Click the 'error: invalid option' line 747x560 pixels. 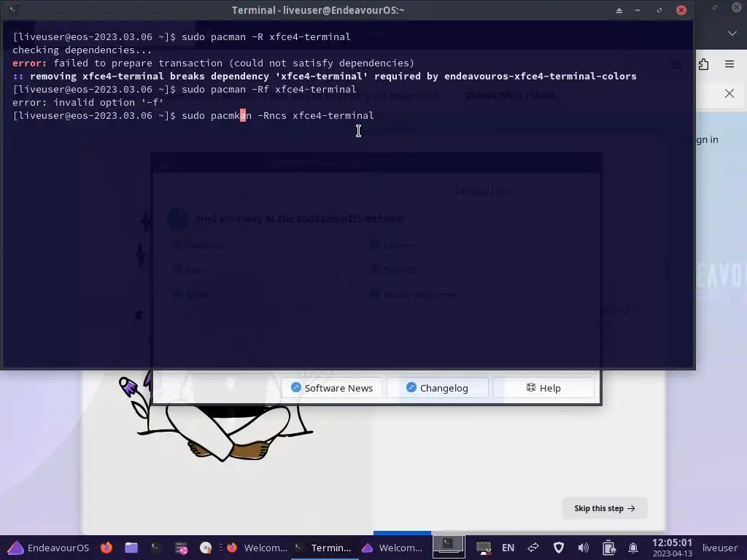click(88, 102)
